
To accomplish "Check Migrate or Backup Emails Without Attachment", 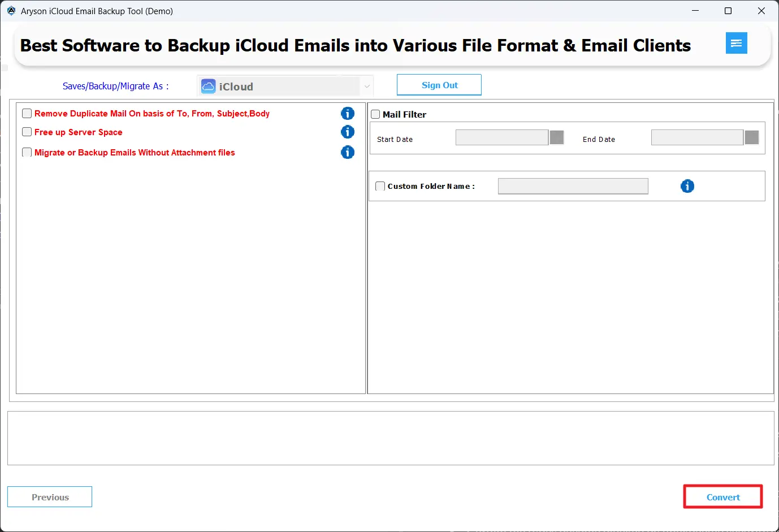I will pos(27,152).
